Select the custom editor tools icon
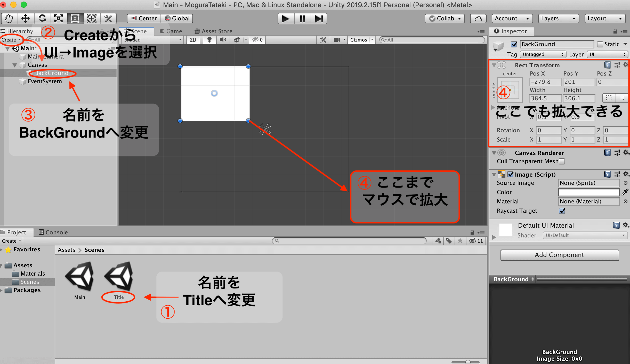This screenshot has width=630, height=364. point(108,19)
